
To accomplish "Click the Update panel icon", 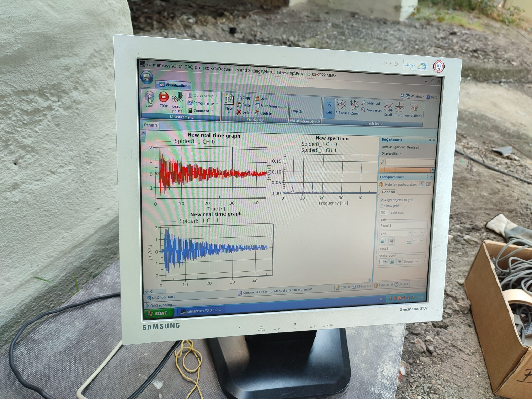I will [x=257, y=113].
